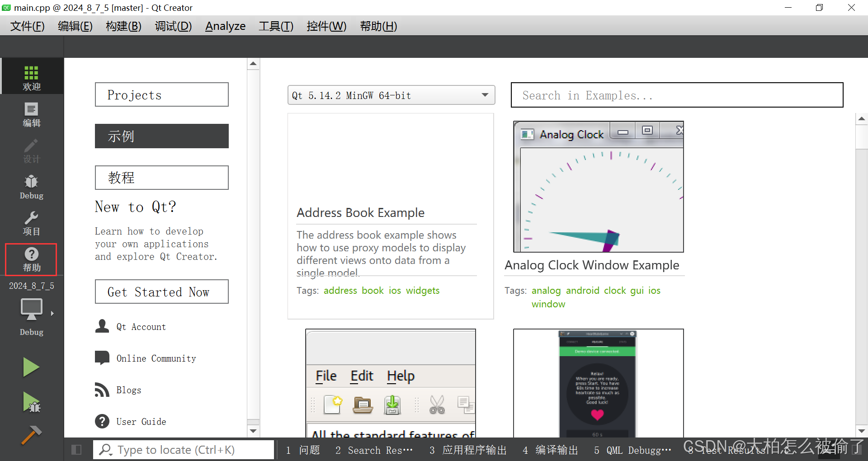Open the application menus example thumbnail
Viewport: 868px width, 461px height.
[x=391, y=383]
